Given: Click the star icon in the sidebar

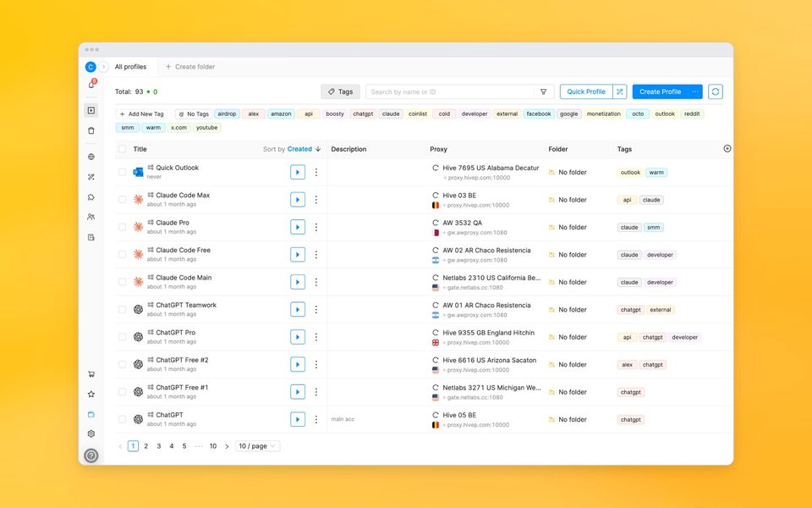Looking at the screenshot, I should click(91, 395).
